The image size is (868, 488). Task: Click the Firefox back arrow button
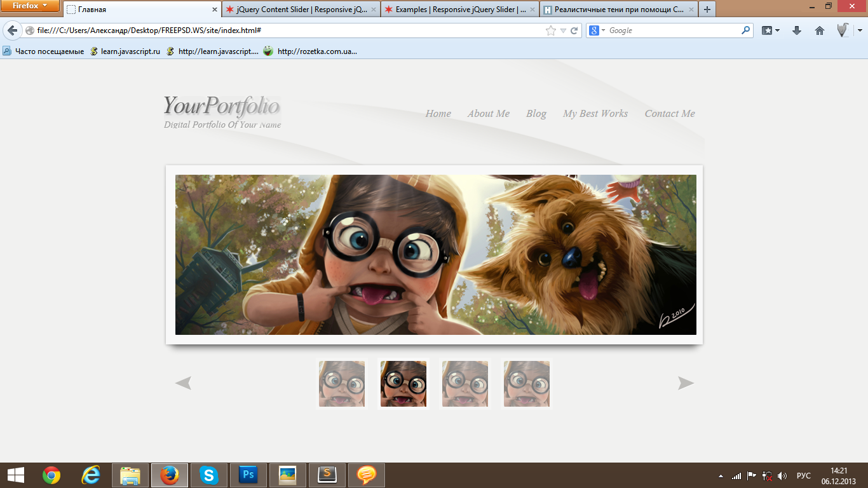point(12,30)
